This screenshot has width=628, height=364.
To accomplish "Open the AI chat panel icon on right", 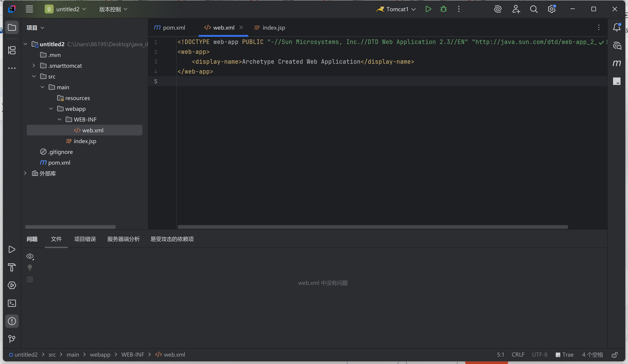I will [617, 46].
